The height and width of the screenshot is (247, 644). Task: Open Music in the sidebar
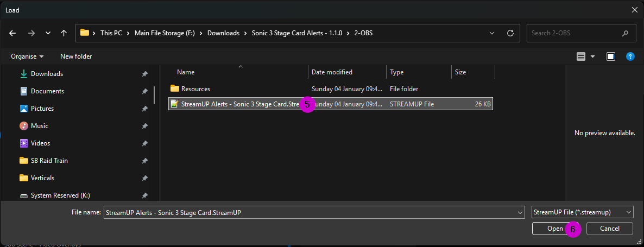pyautogui.click(x=40, y=125)
